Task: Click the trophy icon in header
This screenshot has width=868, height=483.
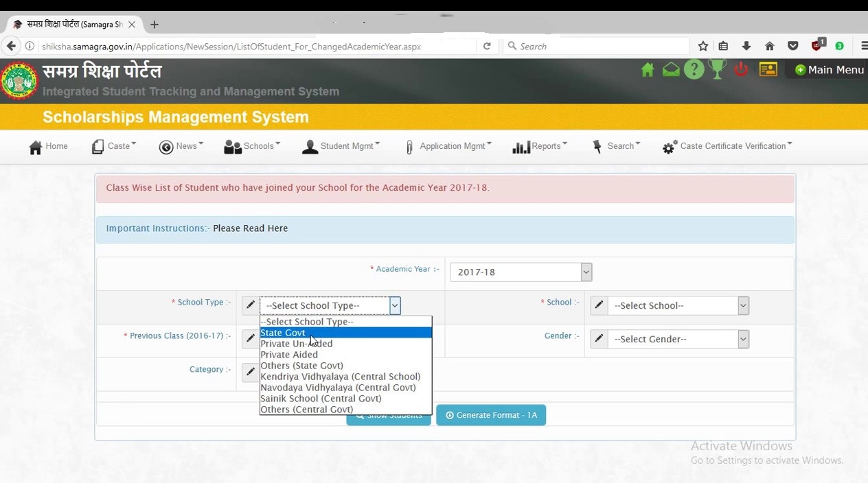Action: 717,70
